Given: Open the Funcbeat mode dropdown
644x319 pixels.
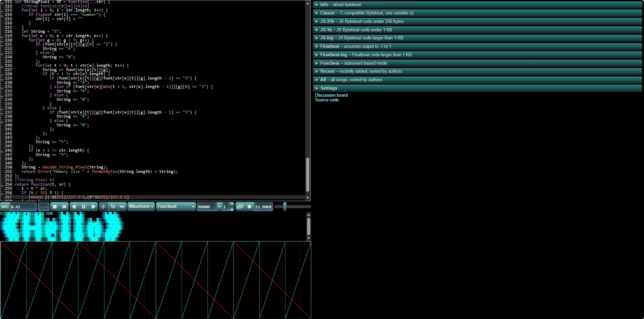Looking at the screenshot, I should [x=176, y=207].
